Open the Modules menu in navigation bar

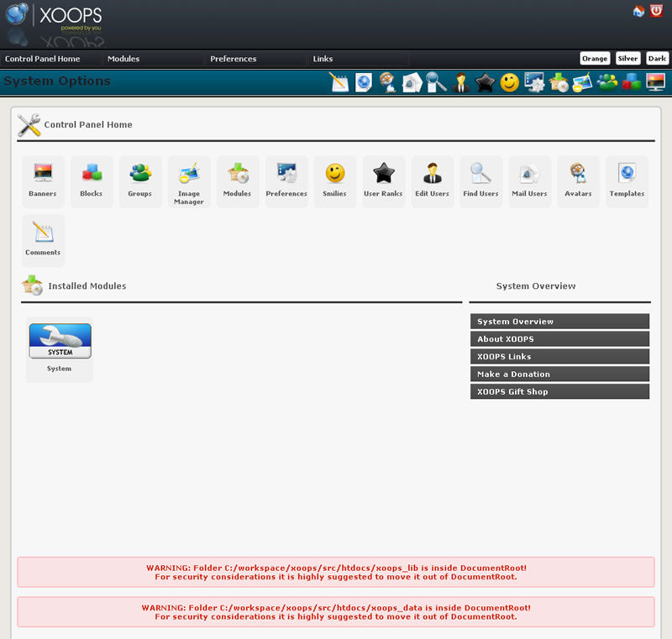(123, 59)
